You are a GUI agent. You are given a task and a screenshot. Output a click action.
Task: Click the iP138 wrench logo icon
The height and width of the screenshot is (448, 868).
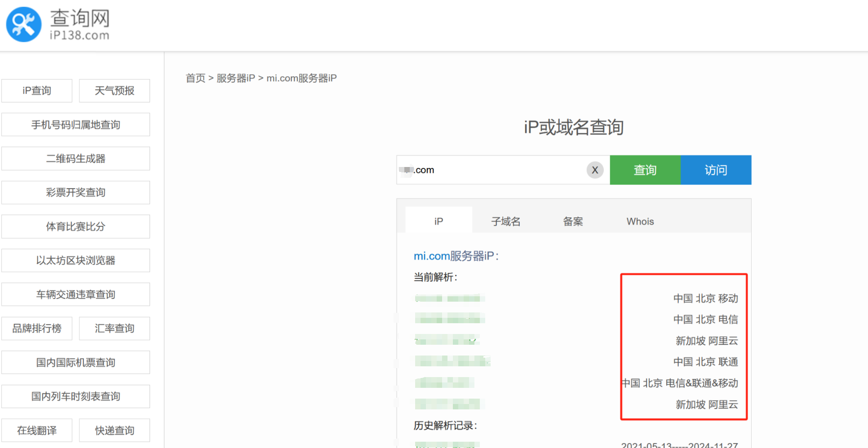pyautogui.click(x=24, y=24)
